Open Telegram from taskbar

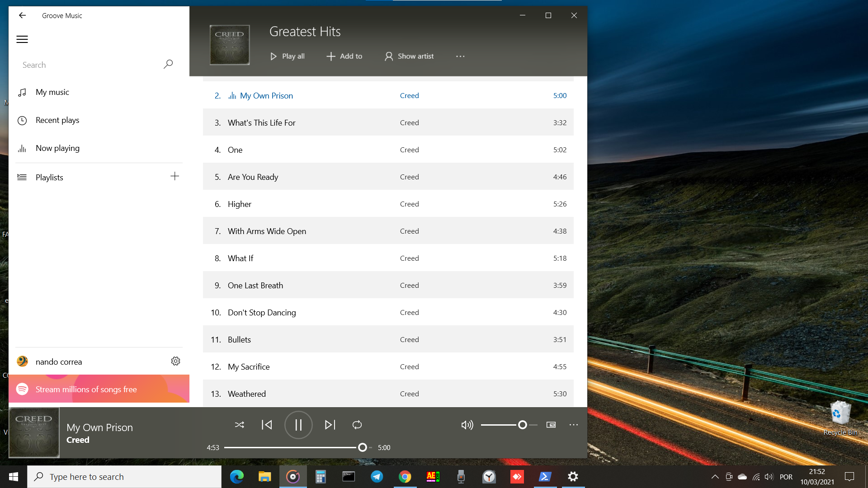point(377,477)
